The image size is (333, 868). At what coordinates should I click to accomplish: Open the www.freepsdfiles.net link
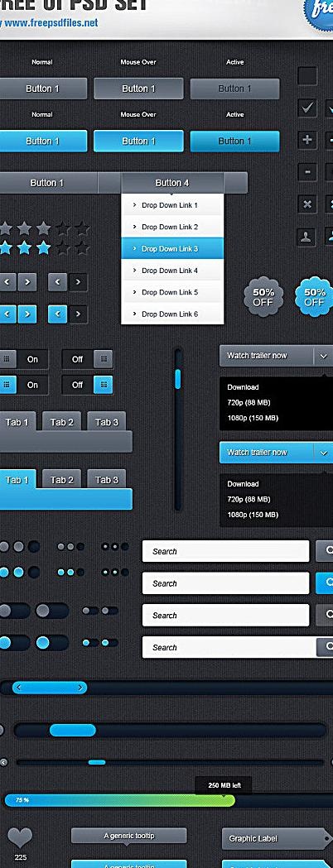click(x=51, y=23)
